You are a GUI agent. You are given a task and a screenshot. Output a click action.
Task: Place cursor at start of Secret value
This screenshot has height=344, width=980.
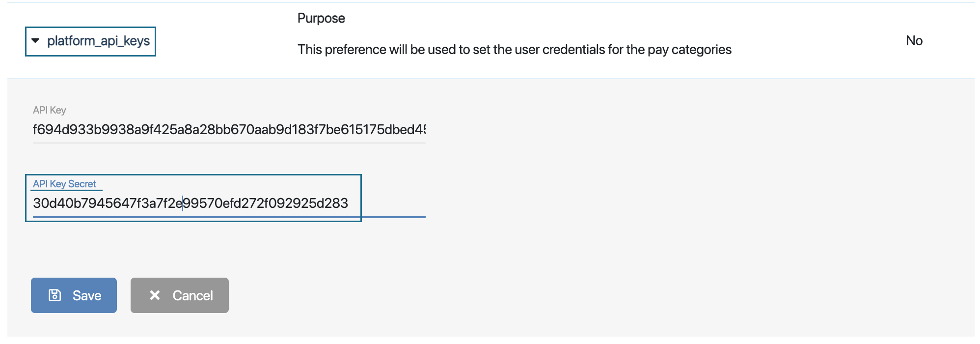click(x=33, y=203)
